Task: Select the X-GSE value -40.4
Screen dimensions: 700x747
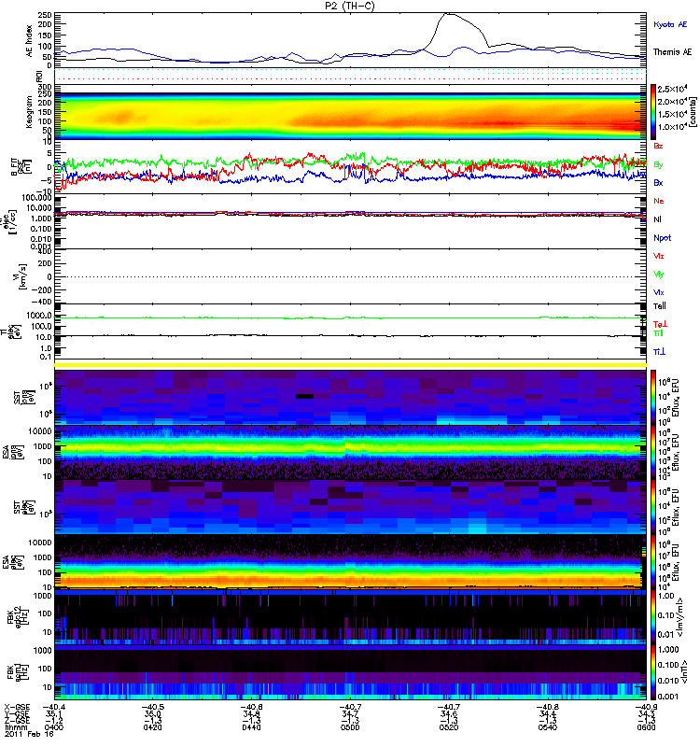Action: coord(54,707)
